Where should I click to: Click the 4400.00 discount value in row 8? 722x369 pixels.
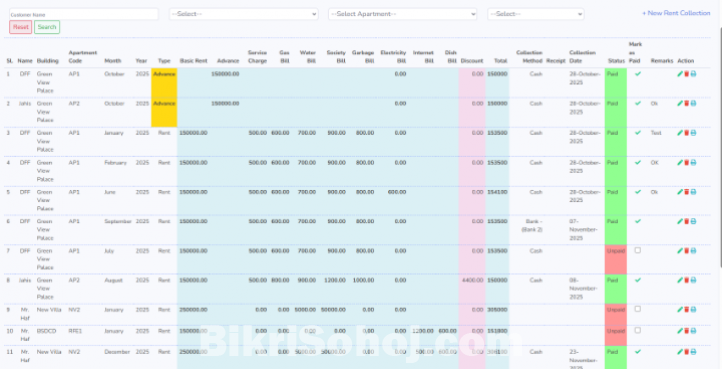coord(472,280)
